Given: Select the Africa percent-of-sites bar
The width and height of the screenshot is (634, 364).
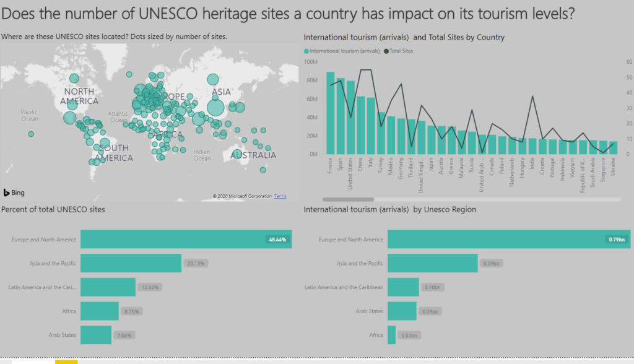Looking at the screenshot, I should pyautogui.click(x=100, y=311).
